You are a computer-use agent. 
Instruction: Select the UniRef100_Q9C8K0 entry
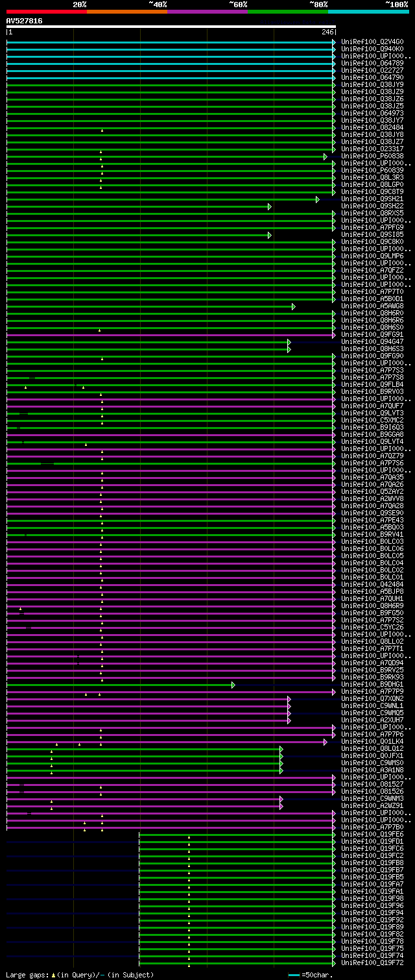click(x=372, y=242)
